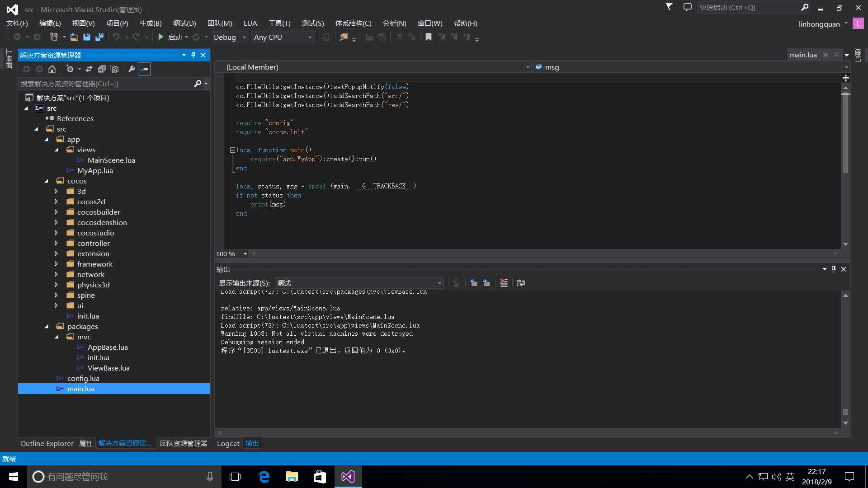868x488 pixels.
Task: Click the split editor icon above scrollbar
Action: point(845,78)
